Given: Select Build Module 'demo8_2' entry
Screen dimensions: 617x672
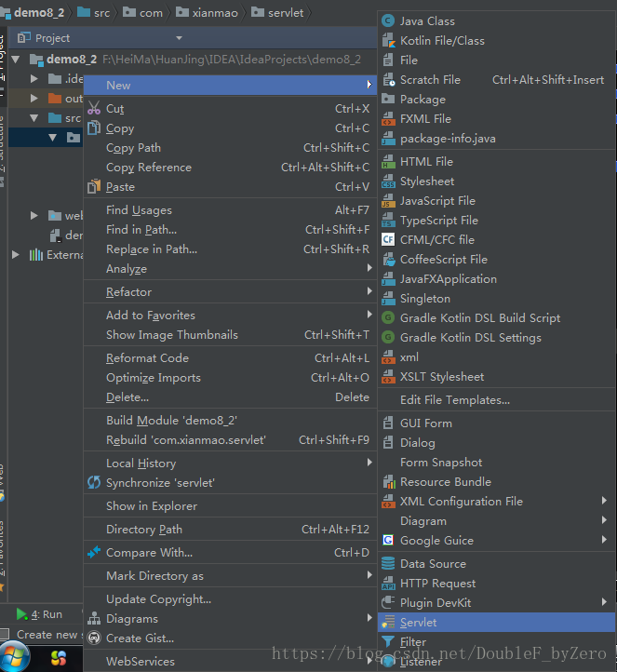Looking at the screenshot, I should (230, 420).
